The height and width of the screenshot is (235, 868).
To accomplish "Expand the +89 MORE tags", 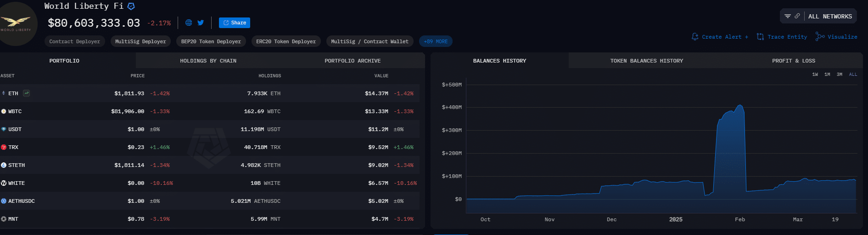I will pyautogui.click(x=436, y=41).
